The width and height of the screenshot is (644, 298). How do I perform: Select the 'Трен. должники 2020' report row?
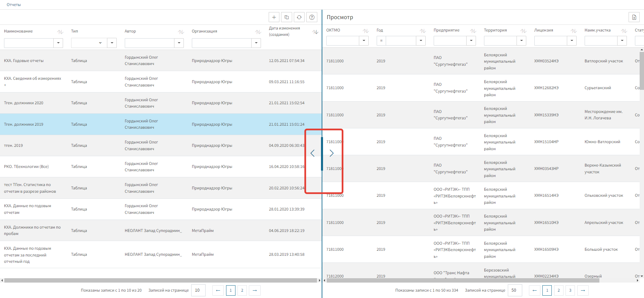tap(23, 103)
